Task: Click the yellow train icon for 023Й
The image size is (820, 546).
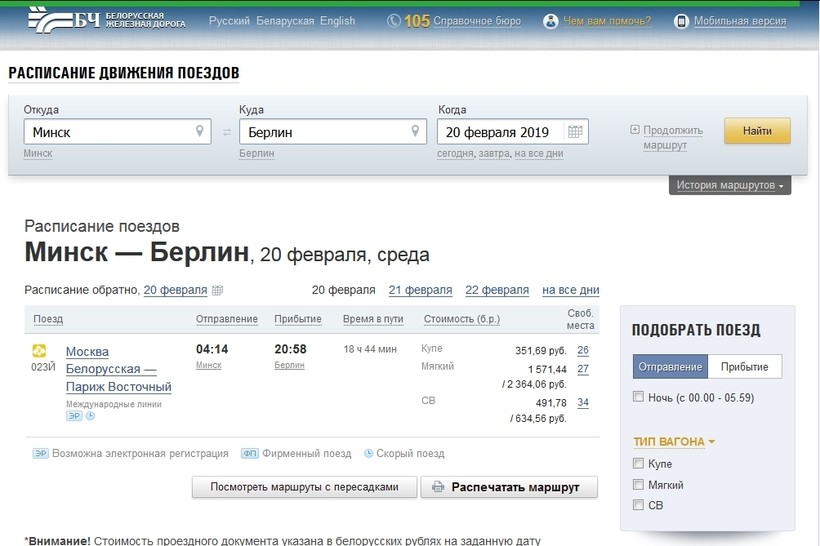Action: tap(40, 351)
